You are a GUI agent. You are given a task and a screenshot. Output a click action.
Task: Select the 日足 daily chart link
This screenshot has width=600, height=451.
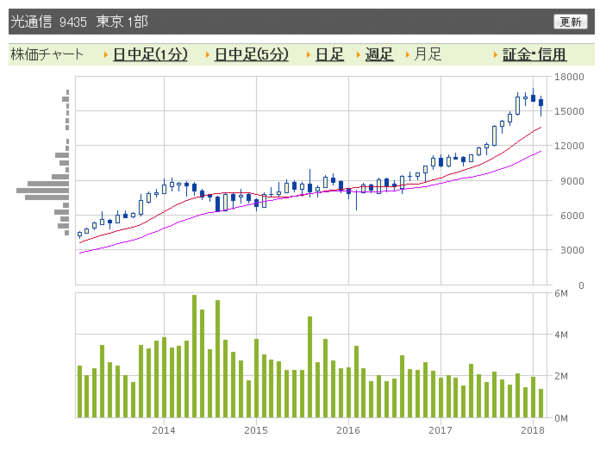tap(329, 54)
